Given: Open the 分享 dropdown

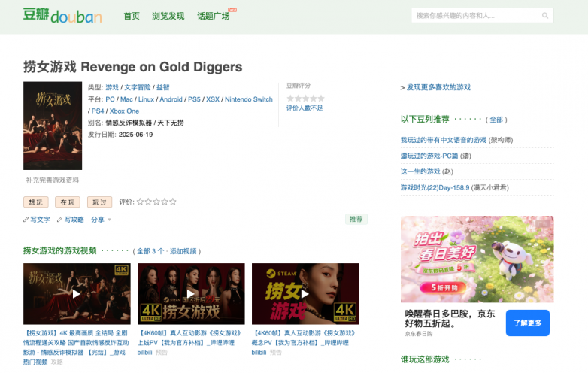Looking at the screenshot, I should coord(102,220).
